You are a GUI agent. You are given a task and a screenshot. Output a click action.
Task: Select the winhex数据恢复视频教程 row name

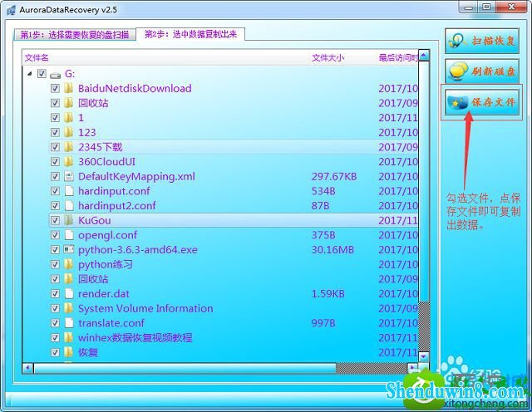(x=135, y=338)
